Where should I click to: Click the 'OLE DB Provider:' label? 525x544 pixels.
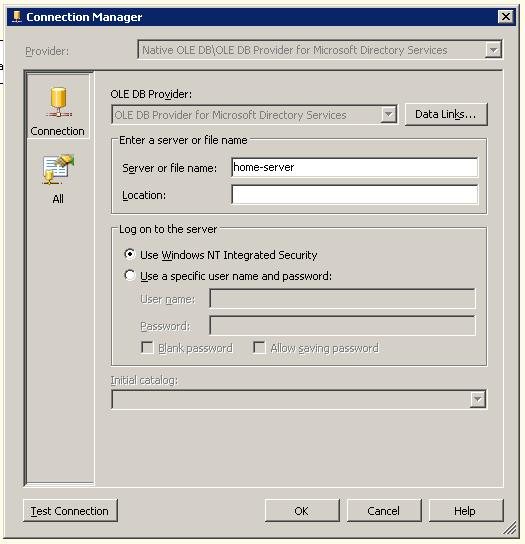coord(151,94)
